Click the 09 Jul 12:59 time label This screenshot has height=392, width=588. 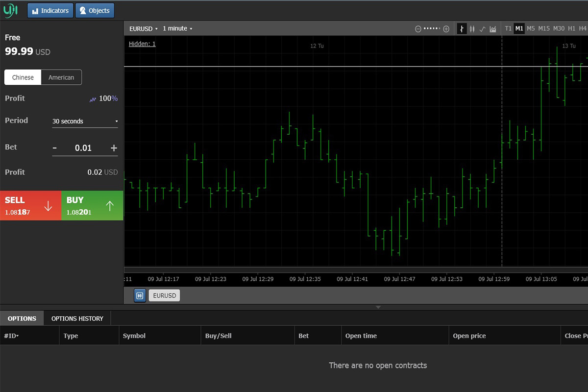pos(494,279)
